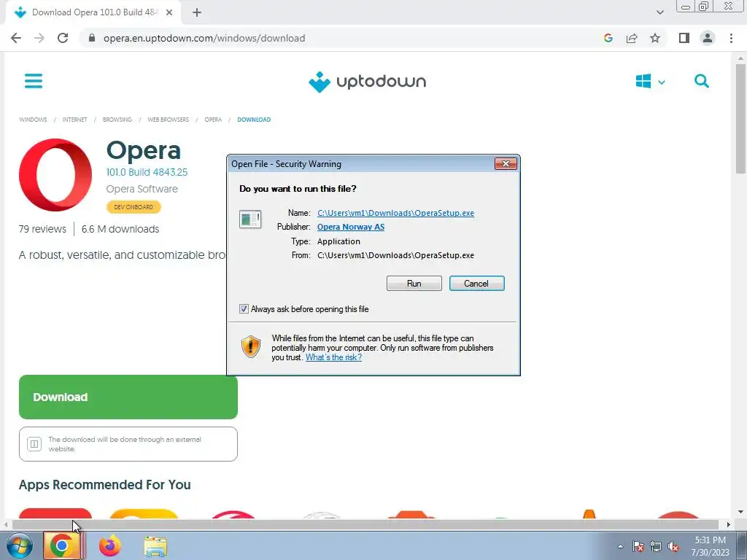Screen dimensions: 747x560
Task: Click the Chrome forward arrow
Action: click(x=39, y=38)
